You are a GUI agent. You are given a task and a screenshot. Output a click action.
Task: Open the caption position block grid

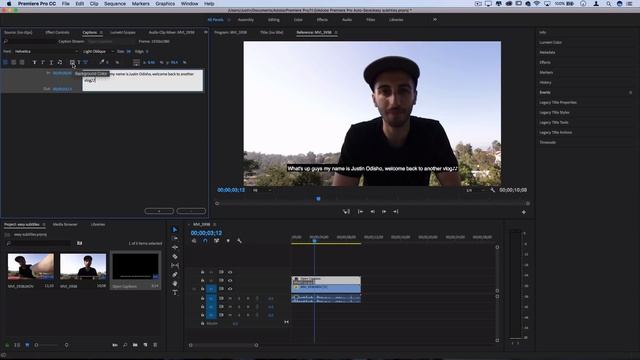(x=136, y=62)
